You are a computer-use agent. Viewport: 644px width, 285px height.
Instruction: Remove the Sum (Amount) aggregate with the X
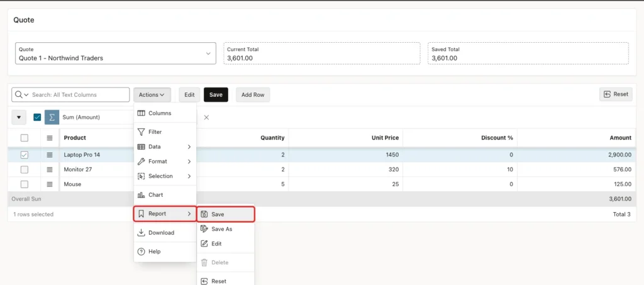206,118
